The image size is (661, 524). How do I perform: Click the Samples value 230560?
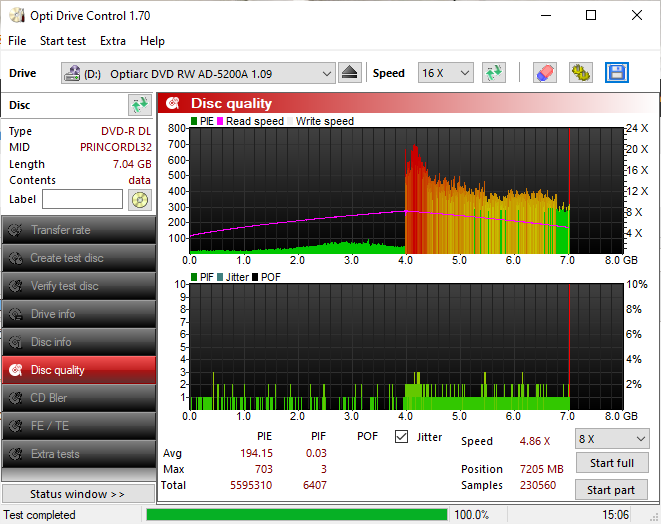(537, 485)
